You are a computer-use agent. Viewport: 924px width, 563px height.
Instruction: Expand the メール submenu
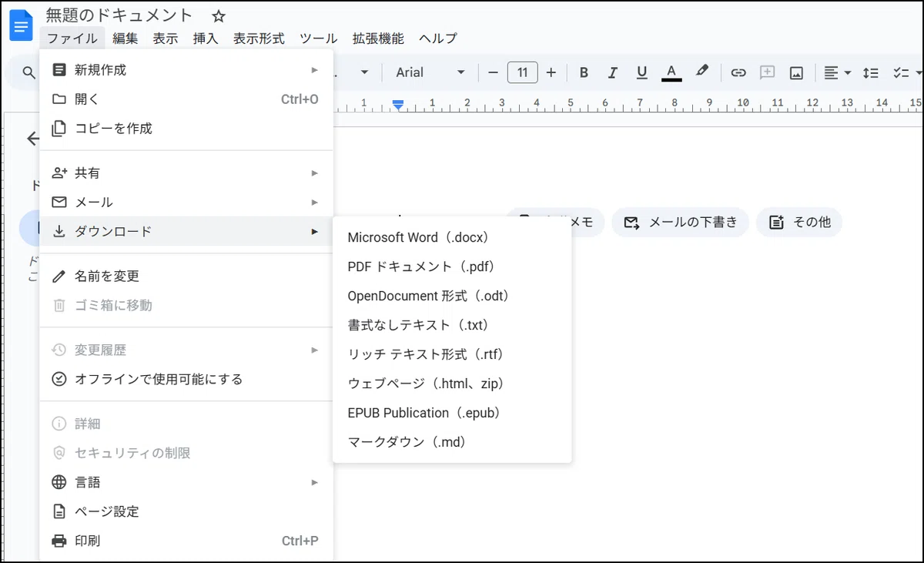click(x=186, y=203)
